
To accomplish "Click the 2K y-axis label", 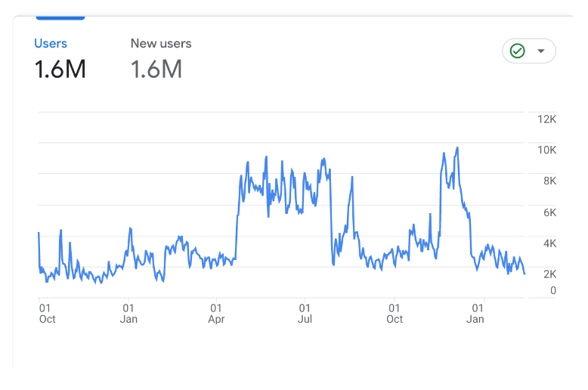I will tap(549, 274).
